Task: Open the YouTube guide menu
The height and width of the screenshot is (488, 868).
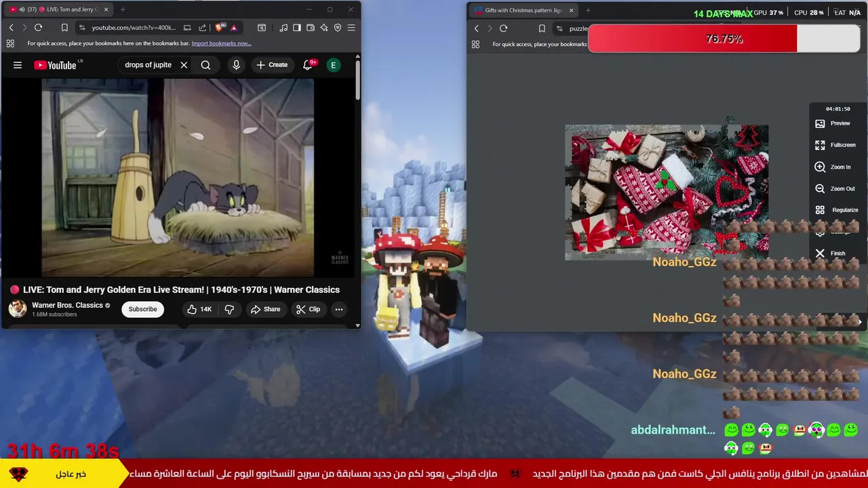Action: [18, 65]
